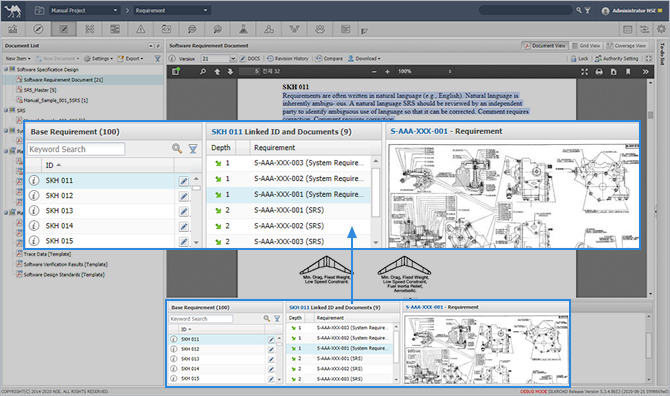
Task: Select Software Requirement Document [21] in tree
Action: click(x=63, y=80)
